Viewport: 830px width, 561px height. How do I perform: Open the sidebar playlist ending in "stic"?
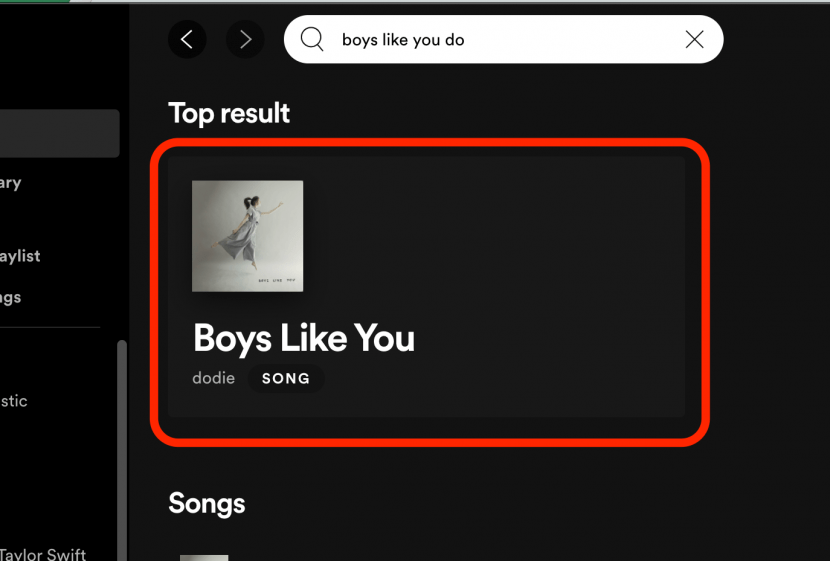(x=14, y=401)
